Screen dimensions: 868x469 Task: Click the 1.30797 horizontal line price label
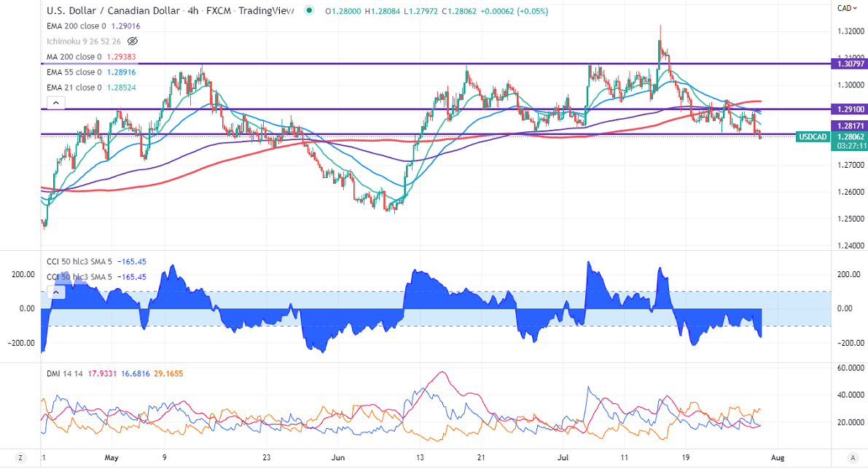850,63
